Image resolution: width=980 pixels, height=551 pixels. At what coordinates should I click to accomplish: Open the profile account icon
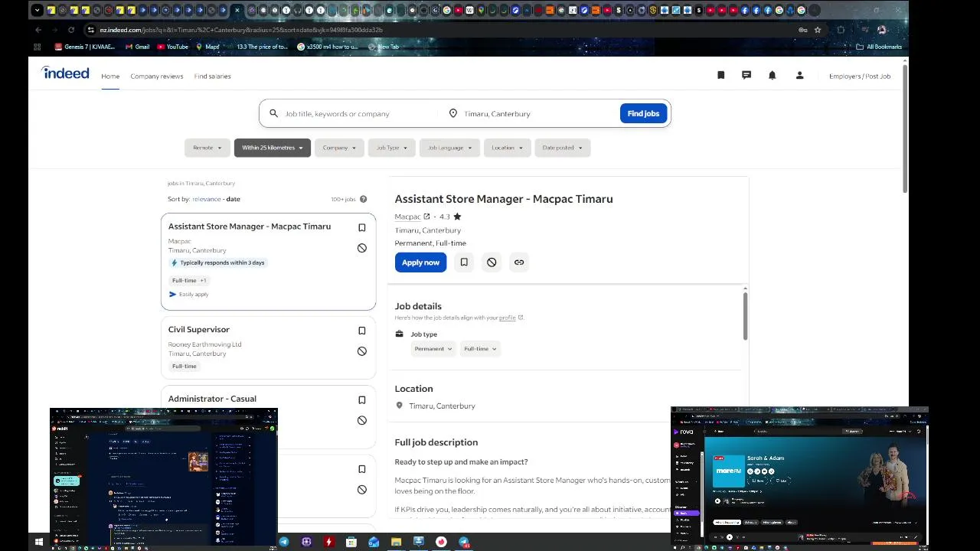[799, 75]
